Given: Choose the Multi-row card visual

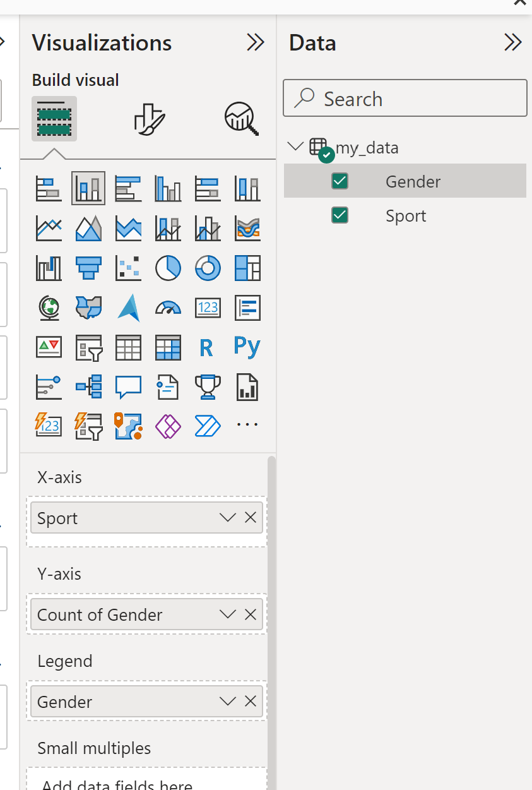Looking at the screenshot, I should (x=247, y=308).
